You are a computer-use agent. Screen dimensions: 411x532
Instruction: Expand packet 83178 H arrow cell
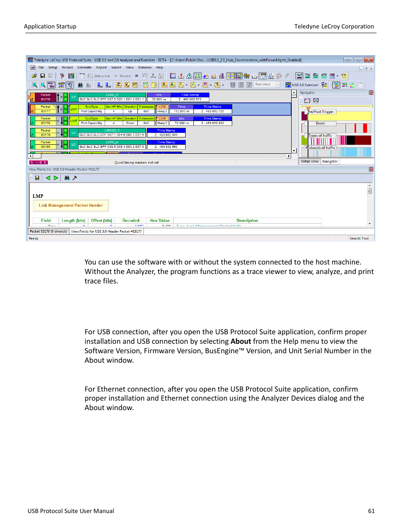click(59, 121)
